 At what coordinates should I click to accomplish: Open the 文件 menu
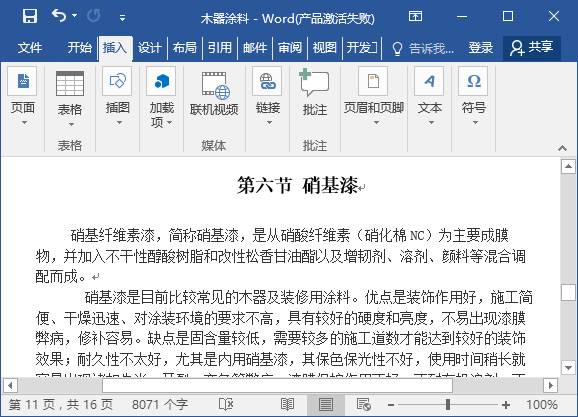coord(30,48)
